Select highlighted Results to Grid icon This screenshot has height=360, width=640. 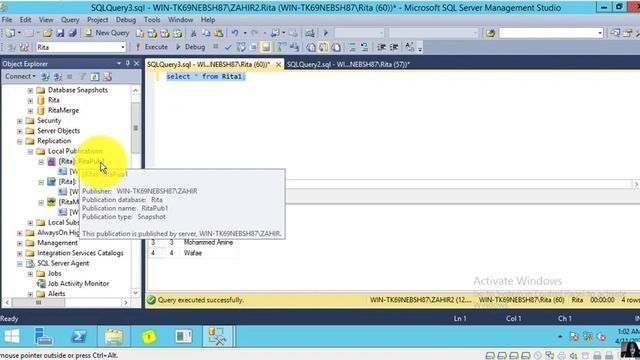323,47
